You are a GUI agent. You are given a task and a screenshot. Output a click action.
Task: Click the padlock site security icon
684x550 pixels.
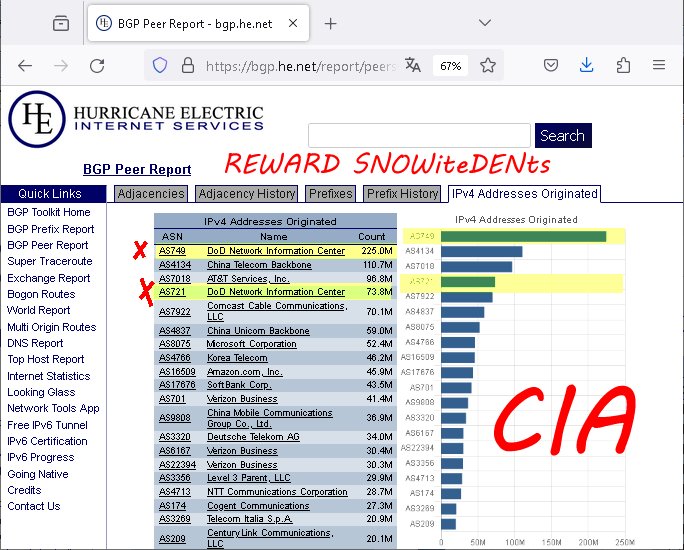click(x=188, y=65)
